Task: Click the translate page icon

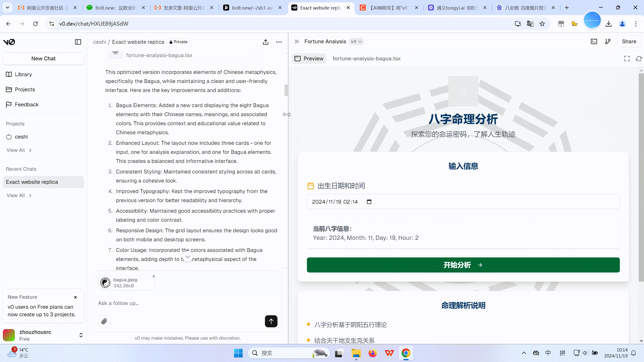Action: (530, 24)
